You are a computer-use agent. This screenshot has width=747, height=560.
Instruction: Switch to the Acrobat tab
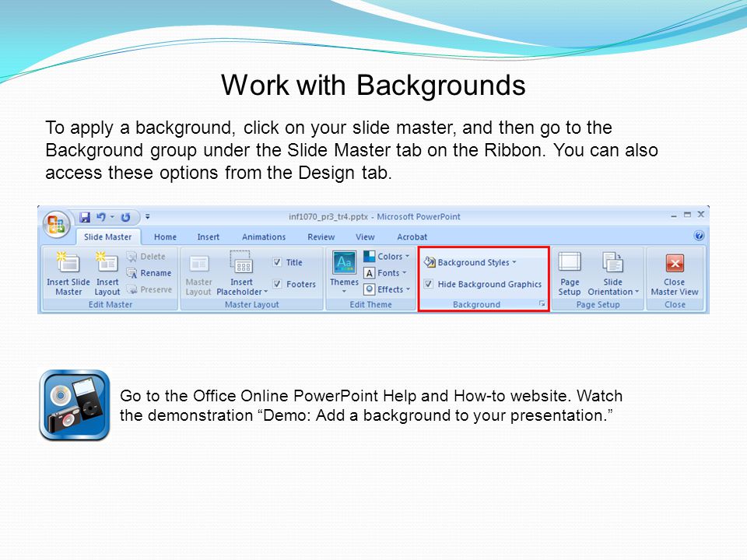[412, 236]
